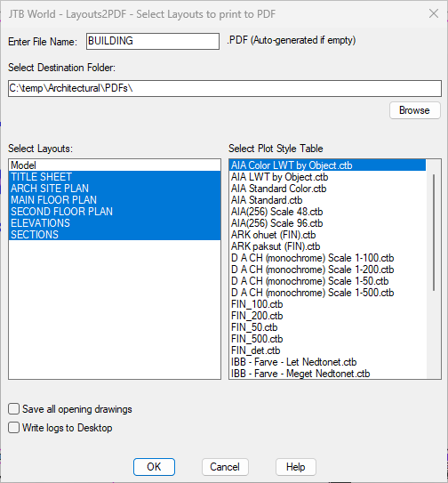
Task: Click the Cancel button
Action: [x=225, y=467]
